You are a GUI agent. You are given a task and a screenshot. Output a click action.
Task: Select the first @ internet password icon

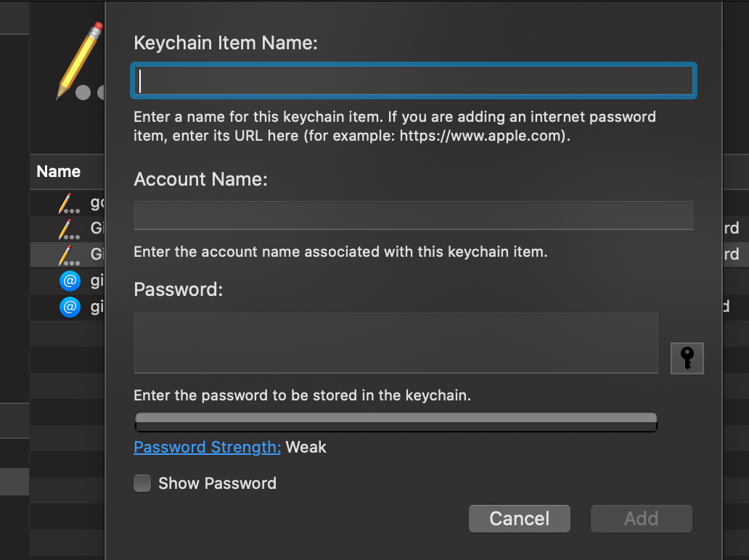pos(69,281)
